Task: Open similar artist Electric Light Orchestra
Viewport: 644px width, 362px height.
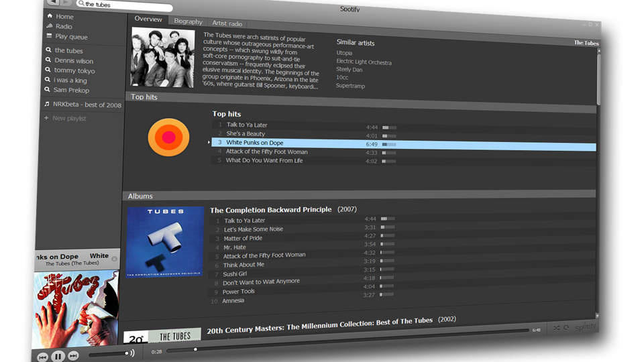Action: (364, 62)
